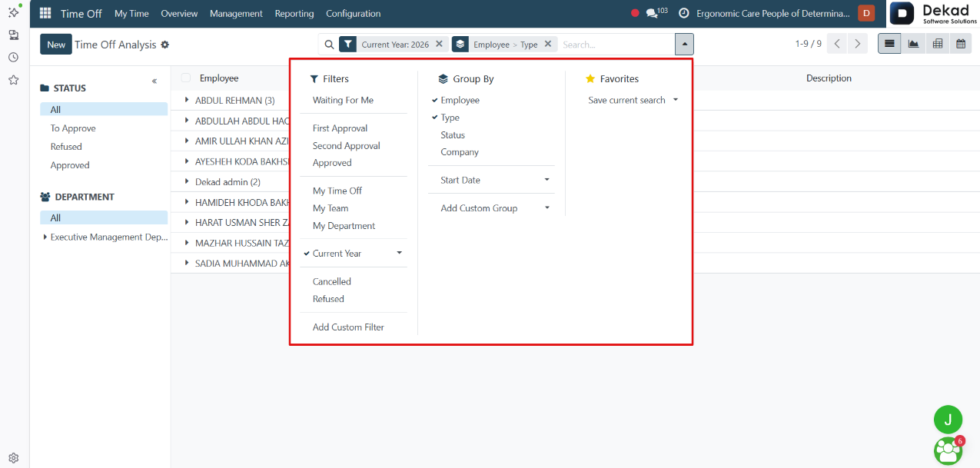
Task: Click the New button
Action: (56, 45)
